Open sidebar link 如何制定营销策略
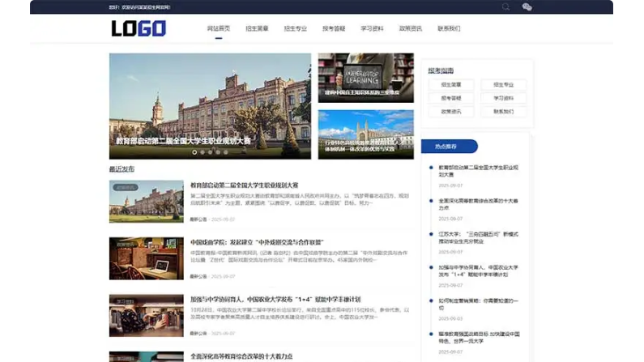The image size is (644, 362). [x=479, y=305]
